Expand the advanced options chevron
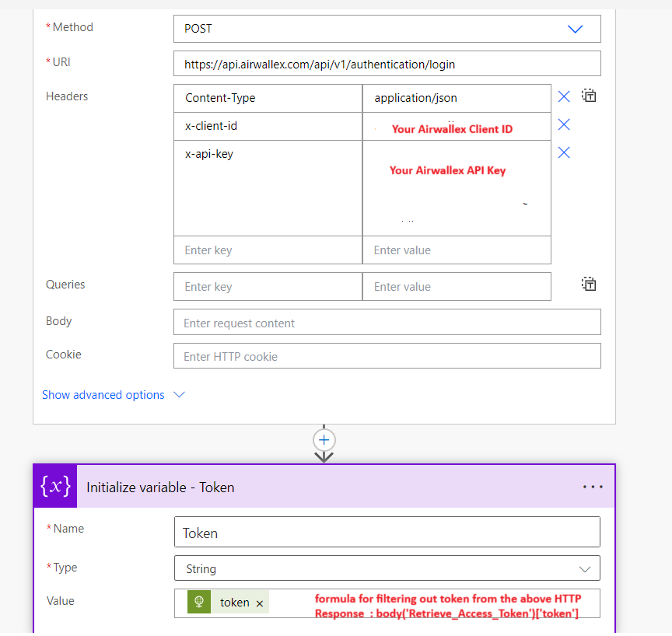 pos(180,394)
